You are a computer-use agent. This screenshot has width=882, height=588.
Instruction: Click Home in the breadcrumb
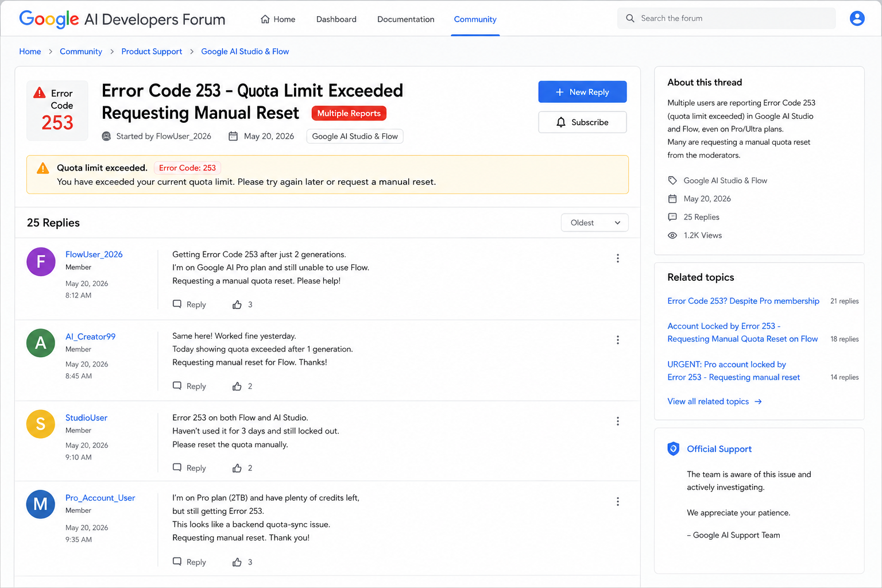coord(30,52)
